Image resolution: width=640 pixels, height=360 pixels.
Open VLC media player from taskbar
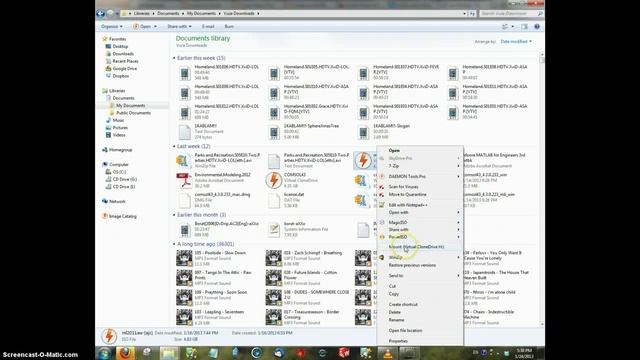[x=387, y=353]
